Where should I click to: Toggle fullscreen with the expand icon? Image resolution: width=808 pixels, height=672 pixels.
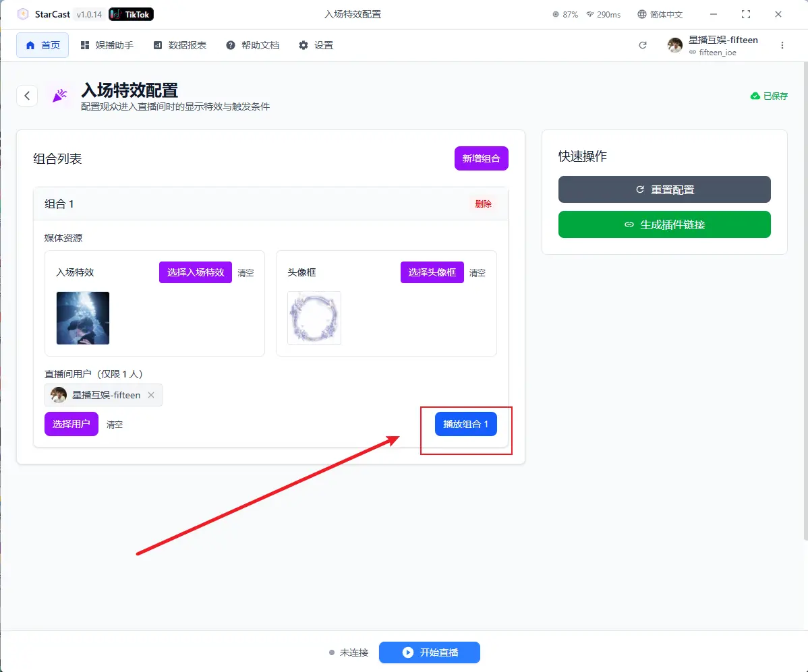click(746, 14)
